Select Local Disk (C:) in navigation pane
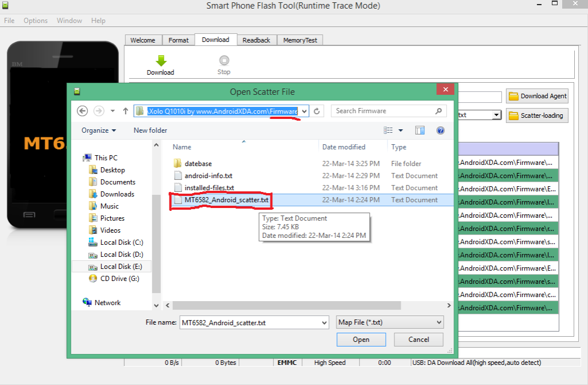588x385 pixels. tap(121, 242)
